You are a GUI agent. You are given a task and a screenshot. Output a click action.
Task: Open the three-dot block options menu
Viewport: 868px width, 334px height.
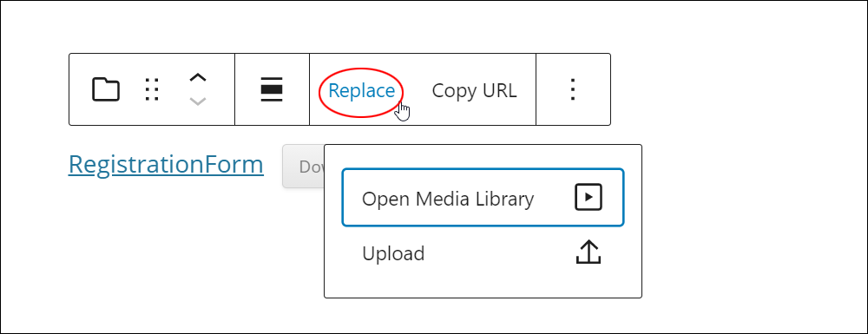click(x=573, y=89)
